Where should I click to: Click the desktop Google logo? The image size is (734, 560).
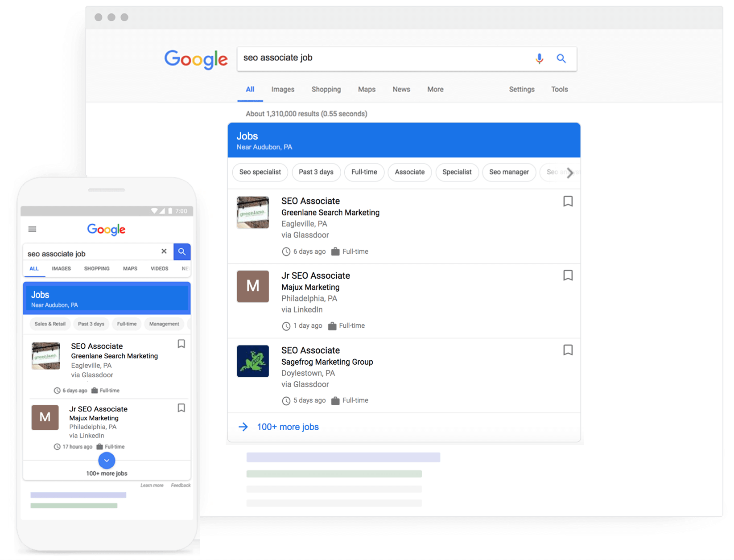click(x=196, y=59)
